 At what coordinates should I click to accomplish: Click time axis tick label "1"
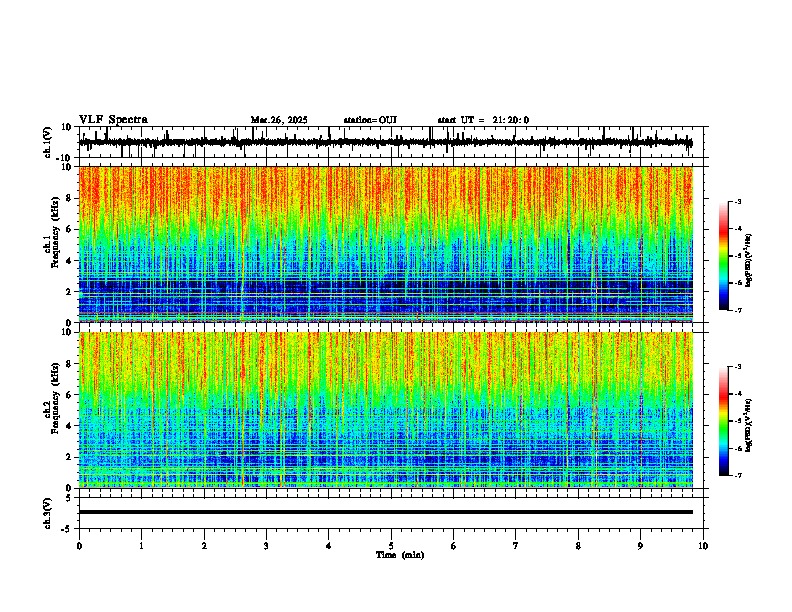pyautogui.click(x=141, y=546)
